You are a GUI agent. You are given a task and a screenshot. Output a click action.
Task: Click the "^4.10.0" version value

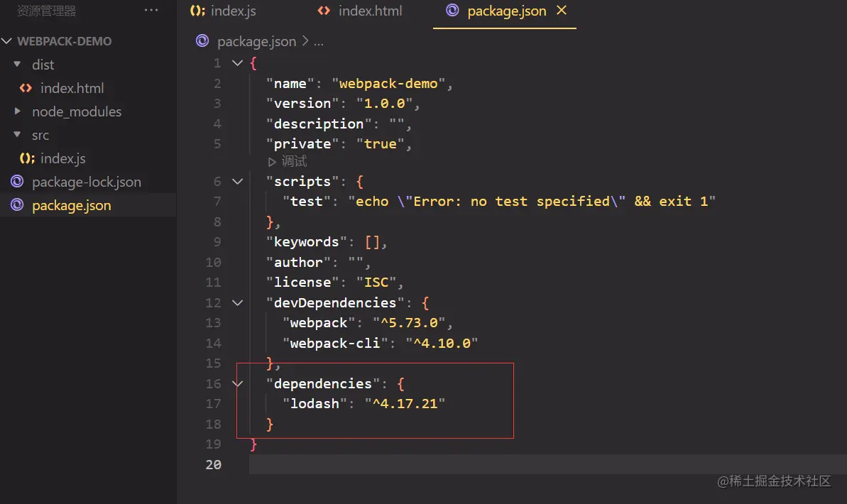pyautogui.click(x=442, y=343)
